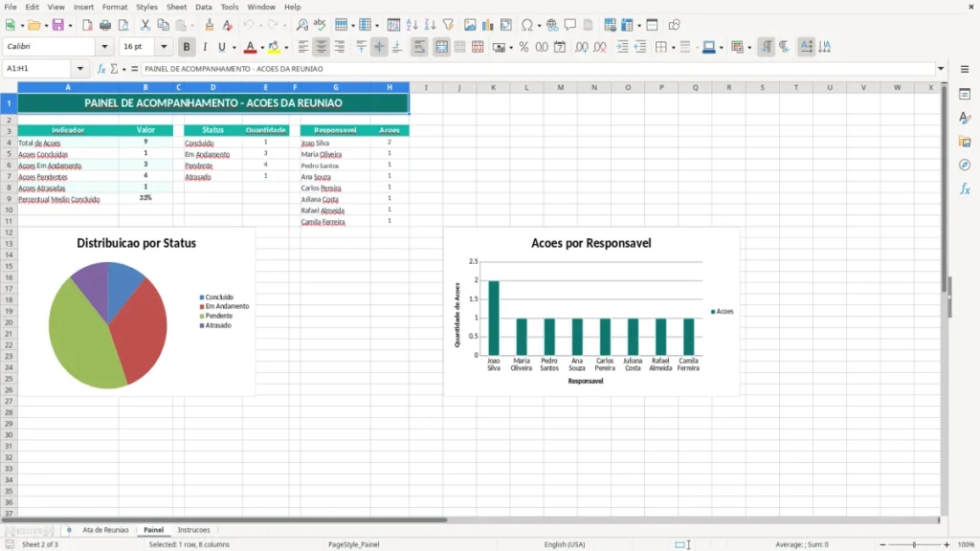Toggle Bold formatting
This screenshot has height=551, width=980.
(x=187, y=47)
